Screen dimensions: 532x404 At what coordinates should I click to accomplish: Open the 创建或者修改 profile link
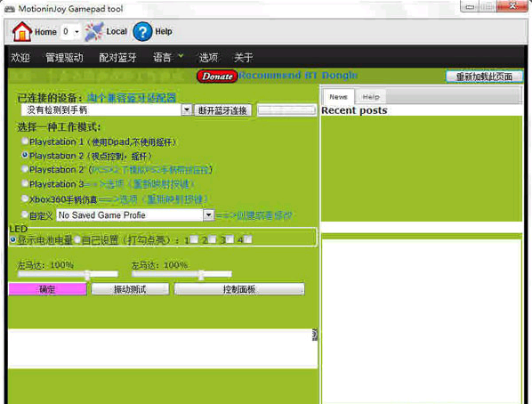(254, 215)
